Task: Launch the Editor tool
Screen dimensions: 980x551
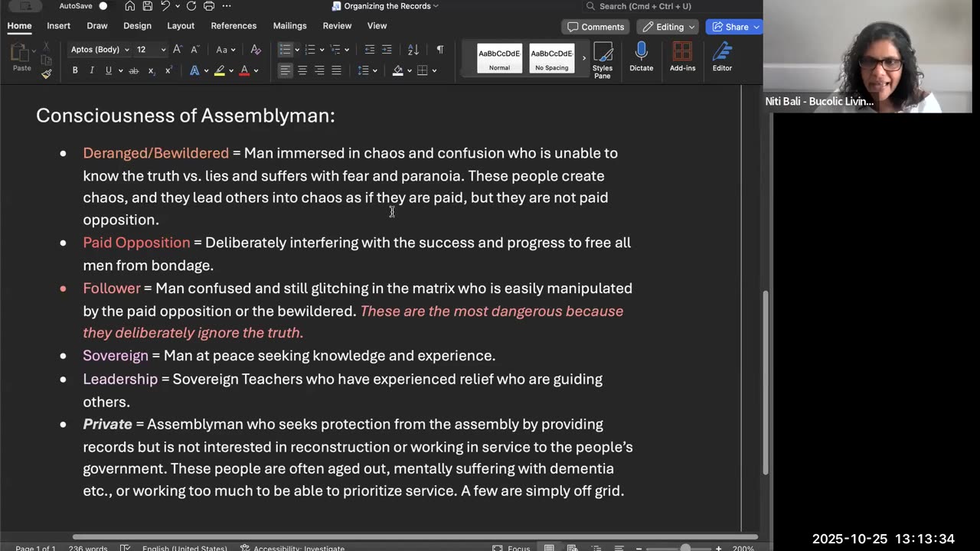Action: click(x=722, y=57)
